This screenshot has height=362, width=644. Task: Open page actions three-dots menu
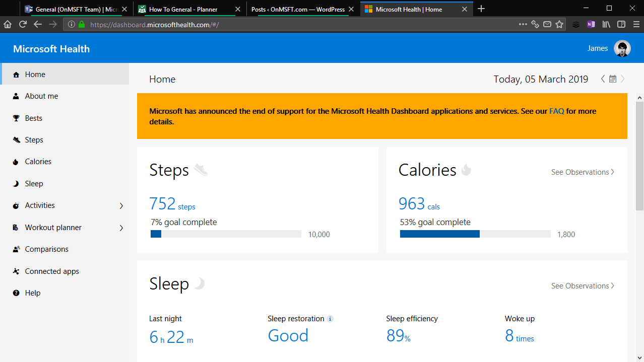[523, 24]
